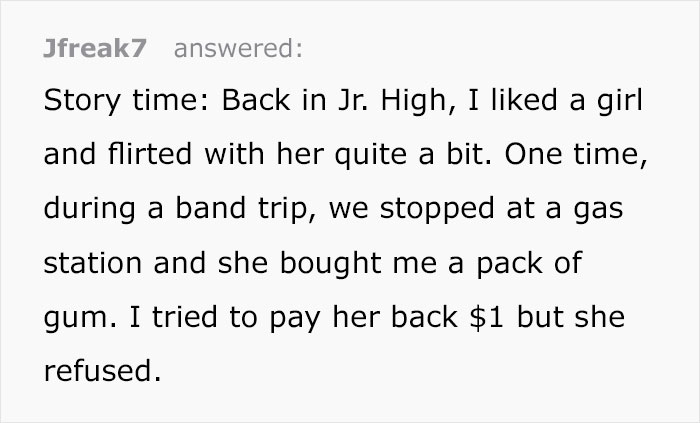Click the word "gum." starting the fifth line
Viewport: 700px width, 423px height.
(x=80, y=319)
